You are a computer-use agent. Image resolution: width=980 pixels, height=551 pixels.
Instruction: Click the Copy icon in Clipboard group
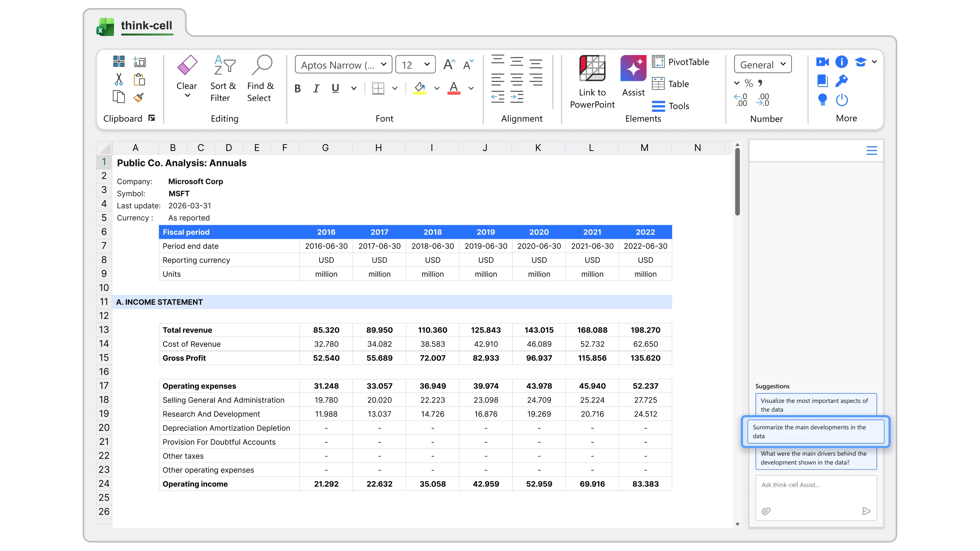119,97
